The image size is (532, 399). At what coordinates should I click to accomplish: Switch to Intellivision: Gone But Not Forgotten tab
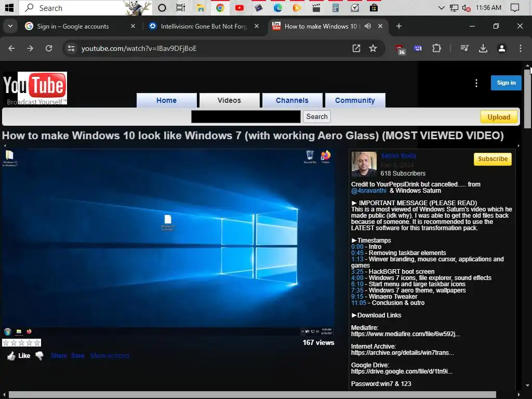click(204, 26)
